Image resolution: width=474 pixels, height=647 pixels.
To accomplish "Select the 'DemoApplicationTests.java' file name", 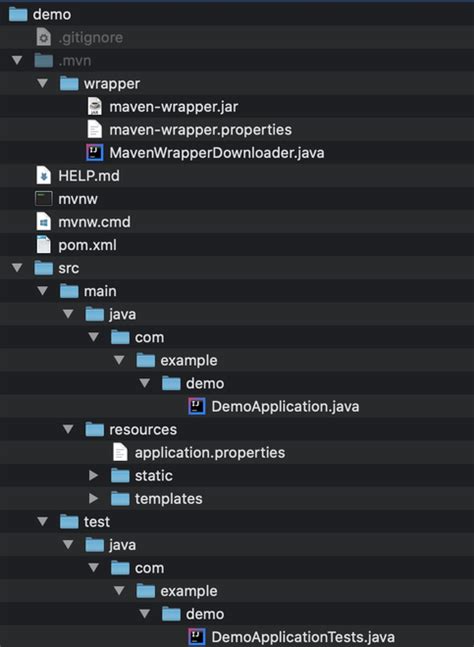I will click(303, 638).
